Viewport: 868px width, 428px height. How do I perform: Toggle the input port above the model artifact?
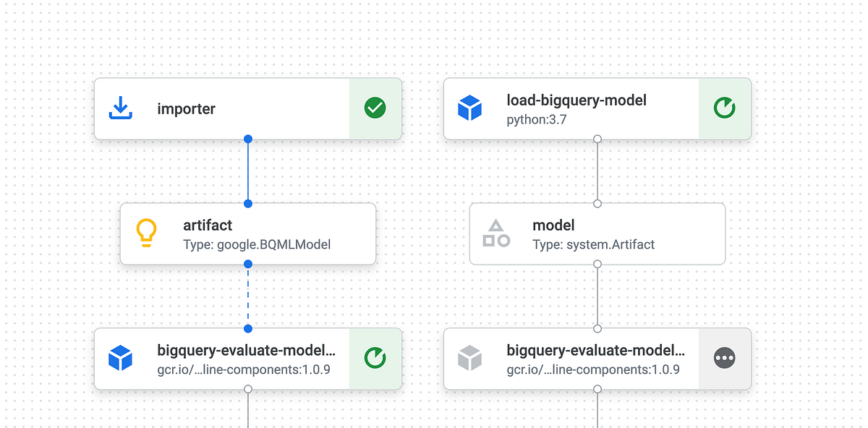597,202
